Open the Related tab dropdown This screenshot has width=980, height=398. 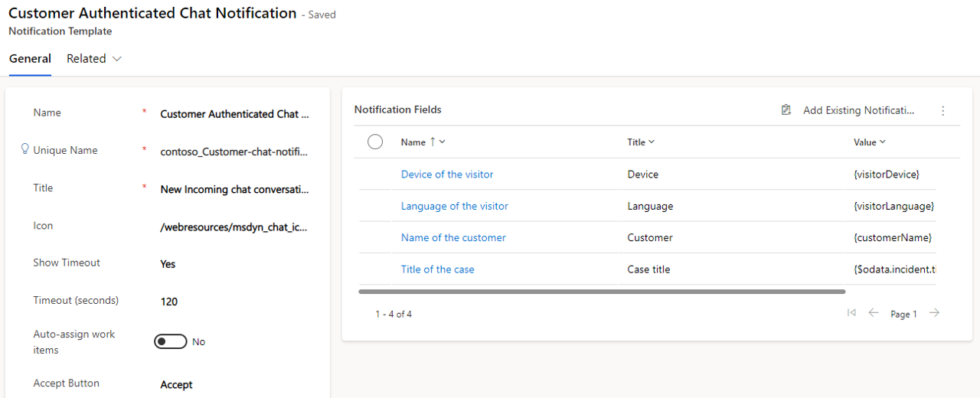click(x=94, y=59)
